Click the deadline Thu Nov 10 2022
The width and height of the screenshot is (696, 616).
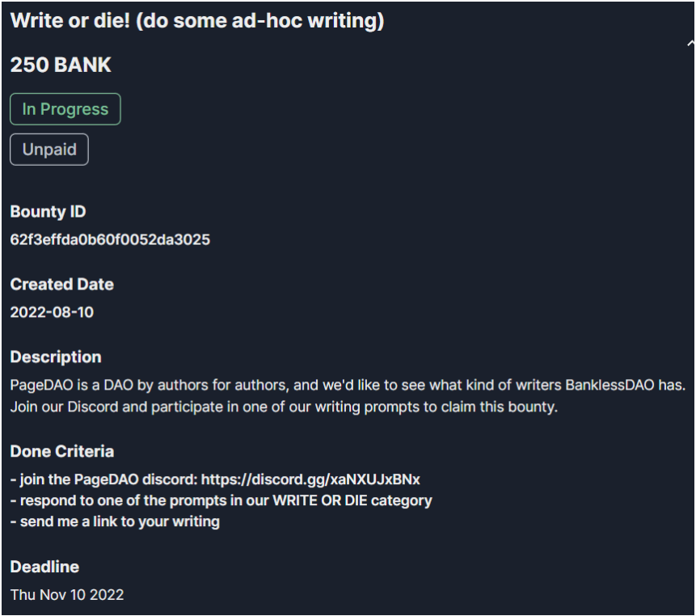coord(67,595)
